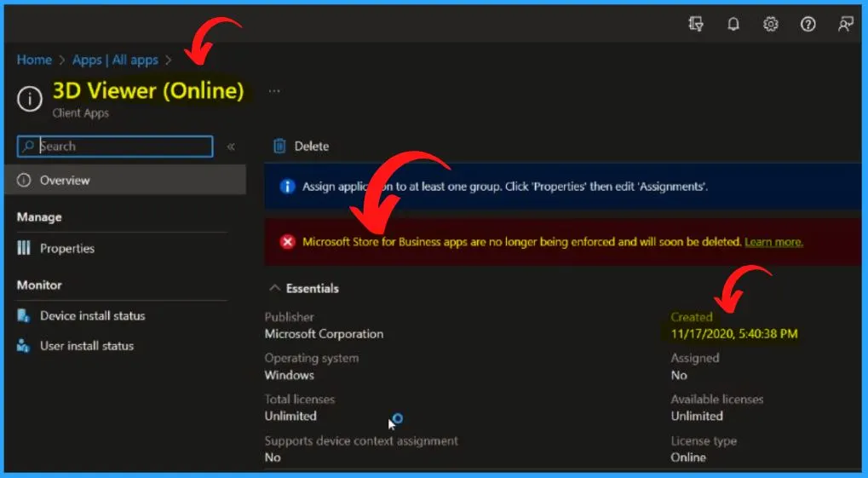The height and width of the screenshot is (478, 868).
Task: Click the Manage section heading
Action: tap(39, 217)
